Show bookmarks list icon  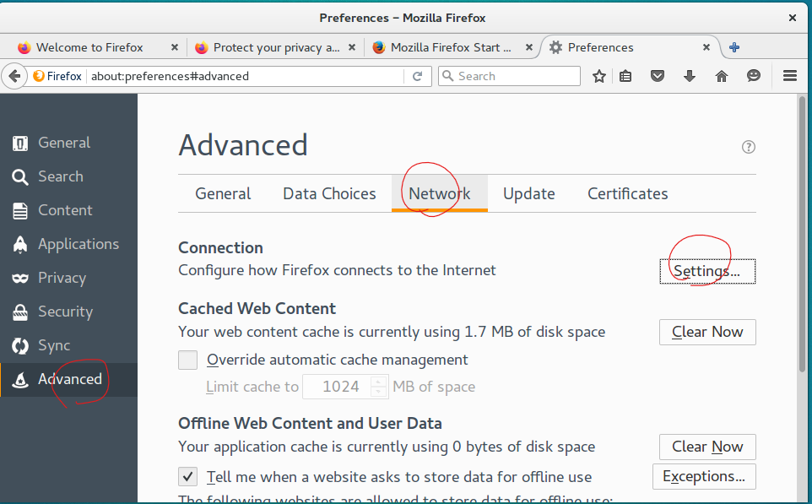(x=625, y=76)
